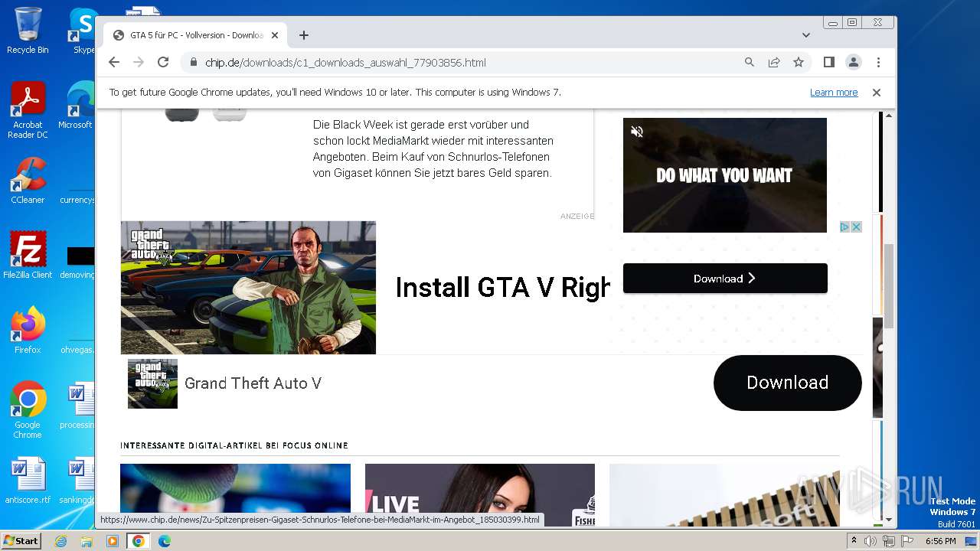Open Chrome three-dot menu
The width and height of the screenshot is (980, 551).
878,63
